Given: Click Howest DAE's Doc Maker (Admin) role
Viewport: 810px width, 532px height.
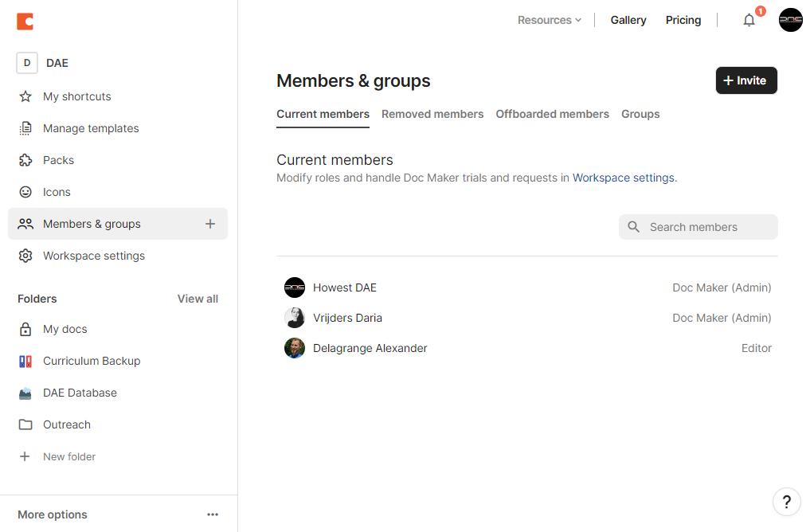Looking at the screenshot, I should pos(722,288).
